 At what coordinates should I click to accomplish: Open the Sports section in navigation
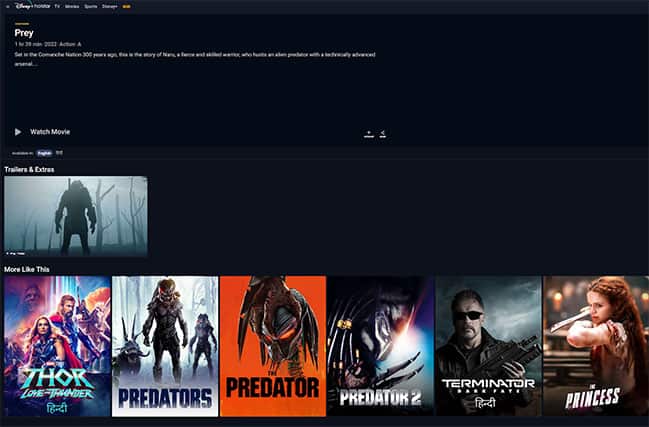[91, 7]
